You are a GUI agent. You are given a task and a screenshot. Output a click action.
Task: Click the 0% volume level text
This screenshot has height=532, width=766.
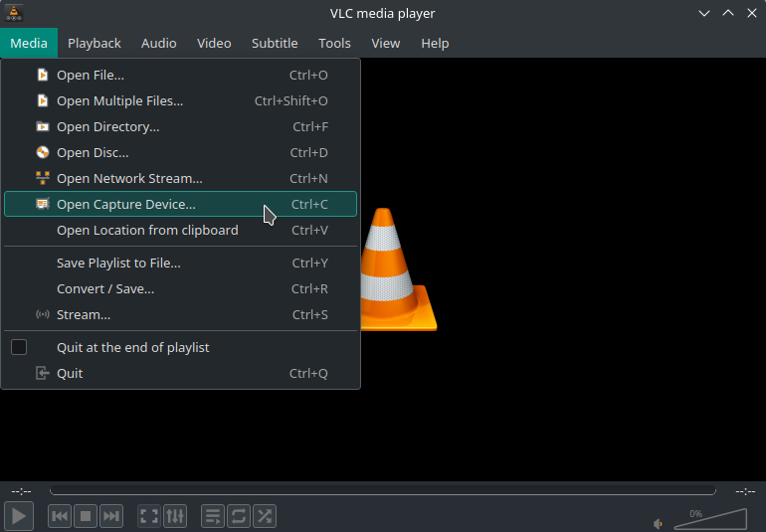point(696,513)
